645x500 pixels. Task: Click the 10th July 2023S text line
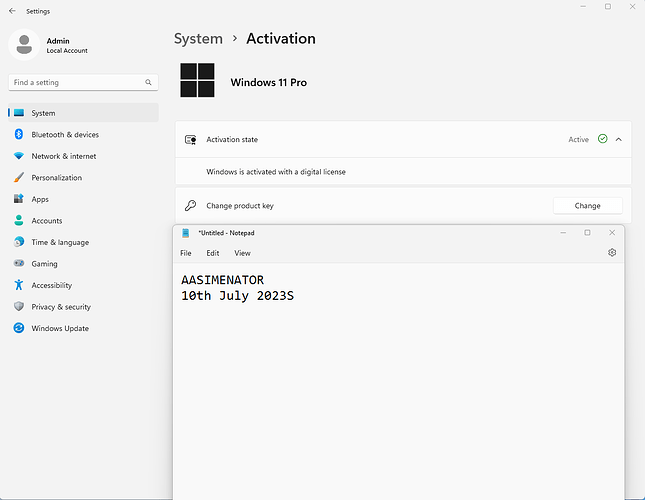click(238, 296)
